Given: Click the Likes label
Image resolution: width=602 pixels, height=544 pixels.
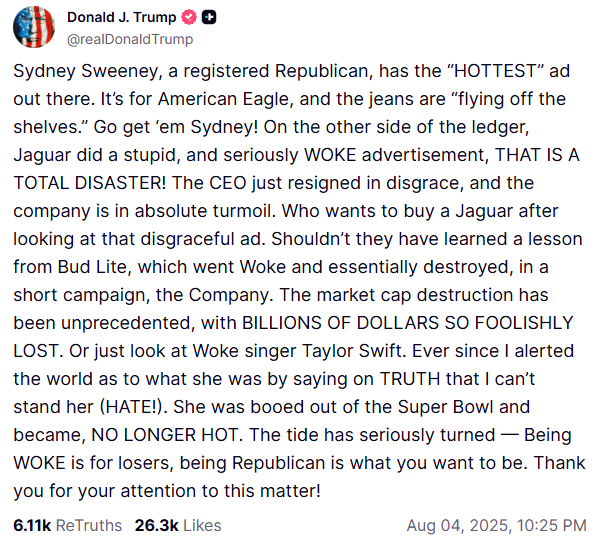Looking at the screenshot, I should (x=202, y=525).
